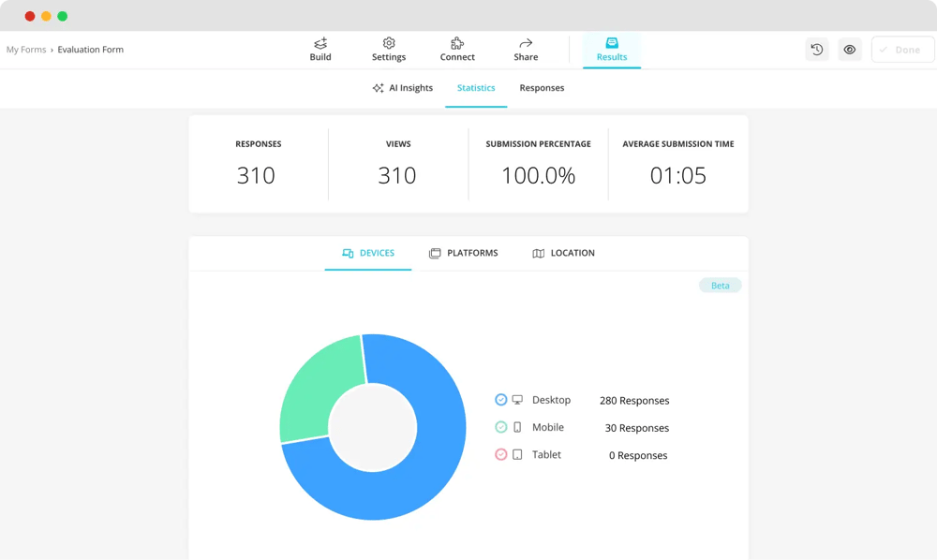Preview form with the eye icon
The image size is (937, 560).
click(x=850, y=50)
